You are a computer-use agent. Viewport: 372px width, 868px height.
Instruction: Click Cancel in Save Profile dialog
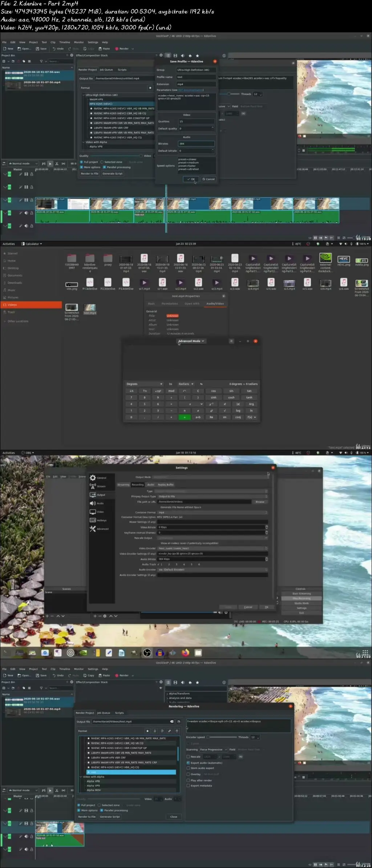[209, 179]
